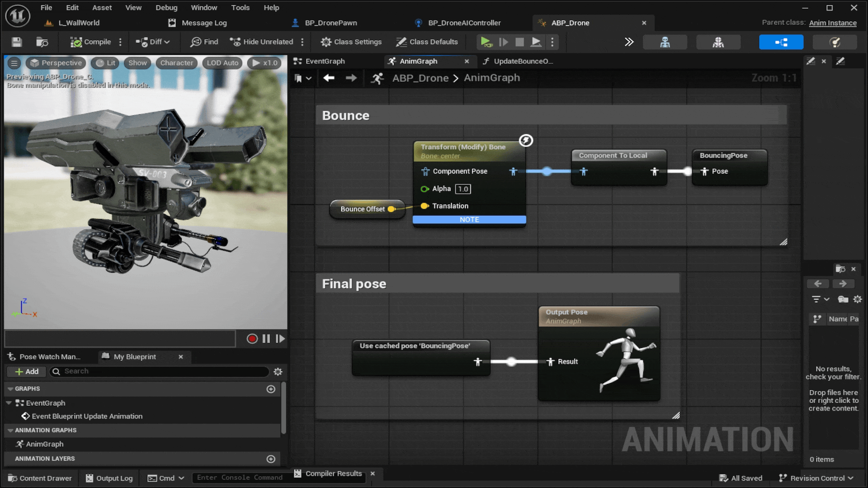This screenshot has height=488, width=868.
Task: Switch to BP_DronePawn tab
Action: coord(325,23)
